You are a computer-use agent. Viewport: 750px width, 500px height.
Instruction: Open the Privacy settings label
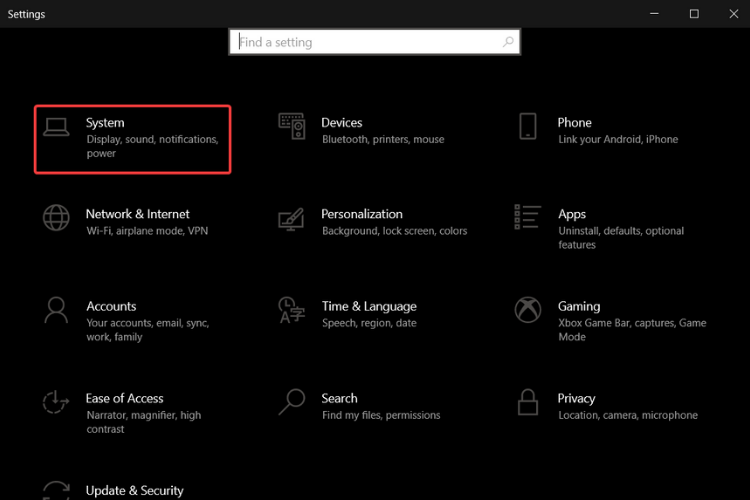click(x=576, y=399)
